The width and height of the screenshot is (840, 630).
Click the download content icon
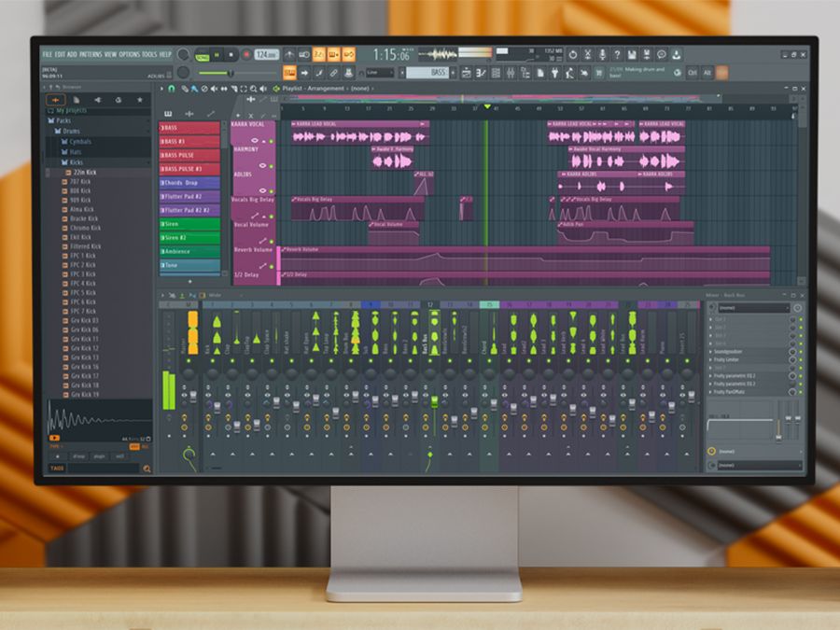677,55
